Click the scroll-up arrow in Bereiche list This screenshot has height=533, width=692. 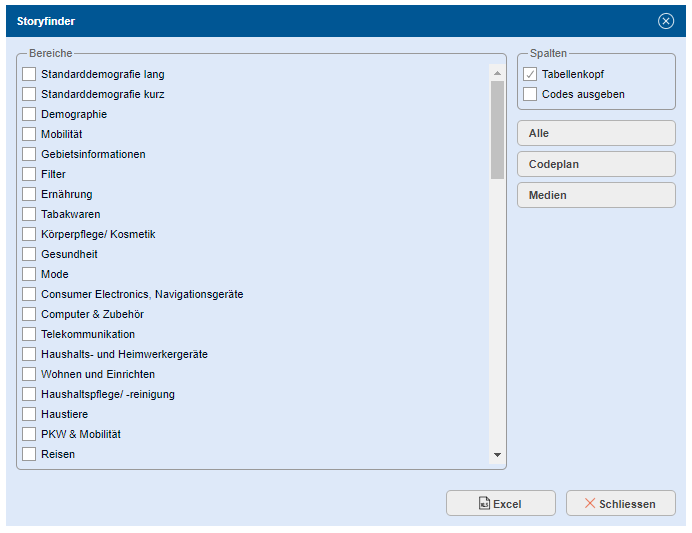coord(497,72)
